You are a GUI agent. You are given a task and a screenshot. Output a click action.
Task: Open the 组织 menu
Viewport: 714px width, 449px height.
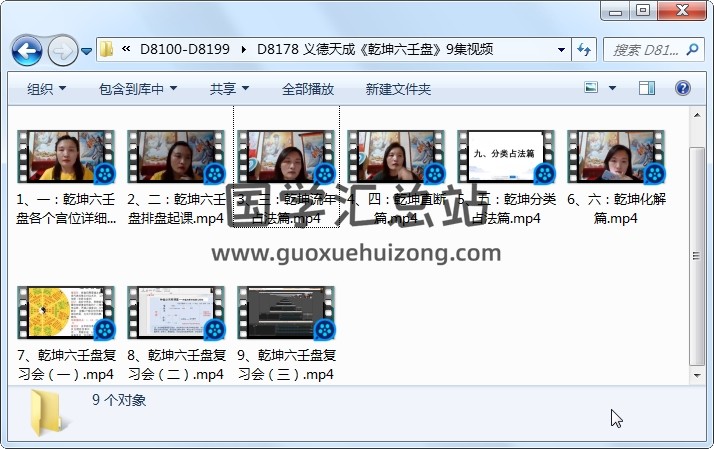click(x=46, y=89)
